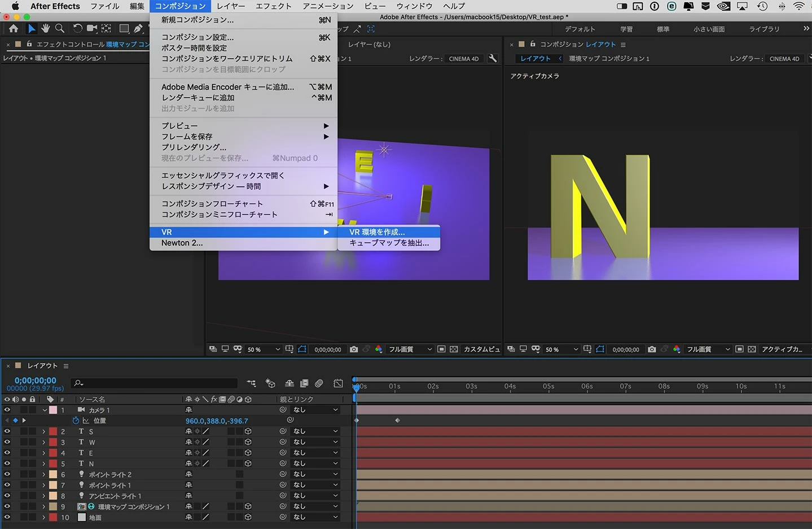Screen dimensions: 812x529
Task: Open right viewer フル画質 resolution dropdown
Action: coord(708,349)
